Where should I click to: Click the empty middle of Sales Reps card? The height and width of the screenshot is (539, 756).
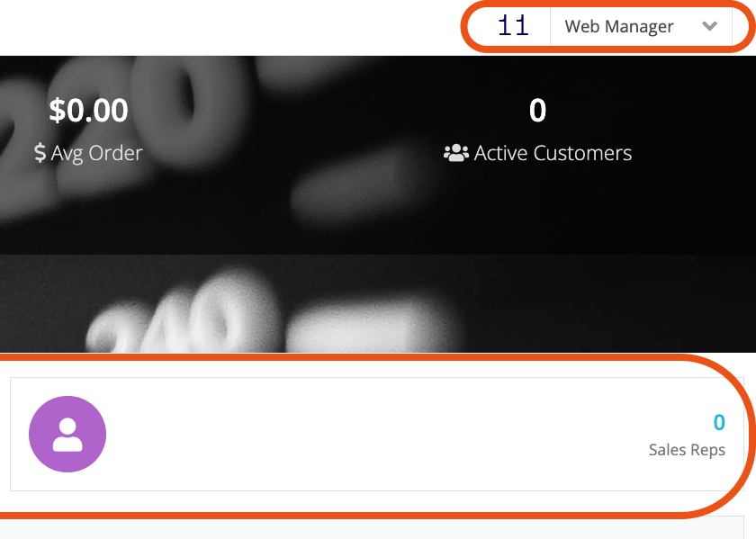(376, 434)
